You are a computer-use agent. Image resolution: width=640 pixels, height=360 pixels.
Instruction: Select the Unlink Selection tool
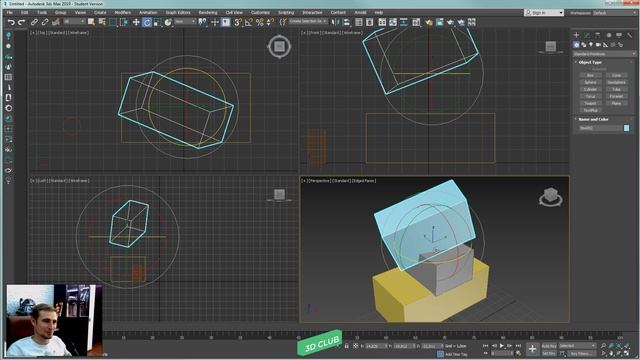[45, 22]
